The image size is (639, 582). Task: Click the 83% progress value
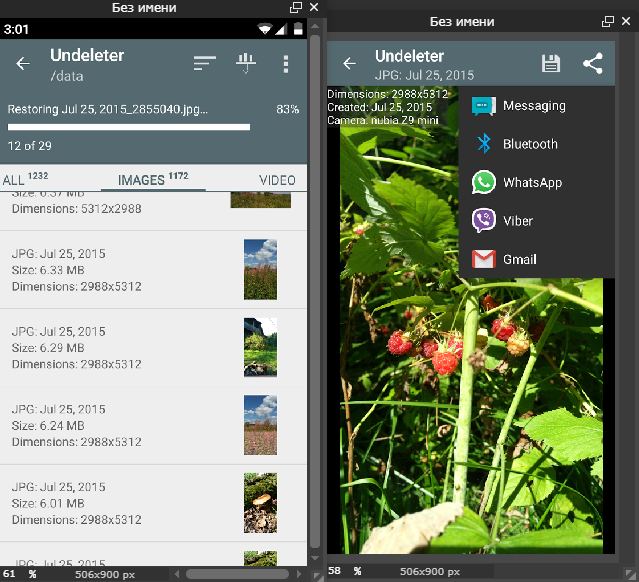tap(288, 109)
